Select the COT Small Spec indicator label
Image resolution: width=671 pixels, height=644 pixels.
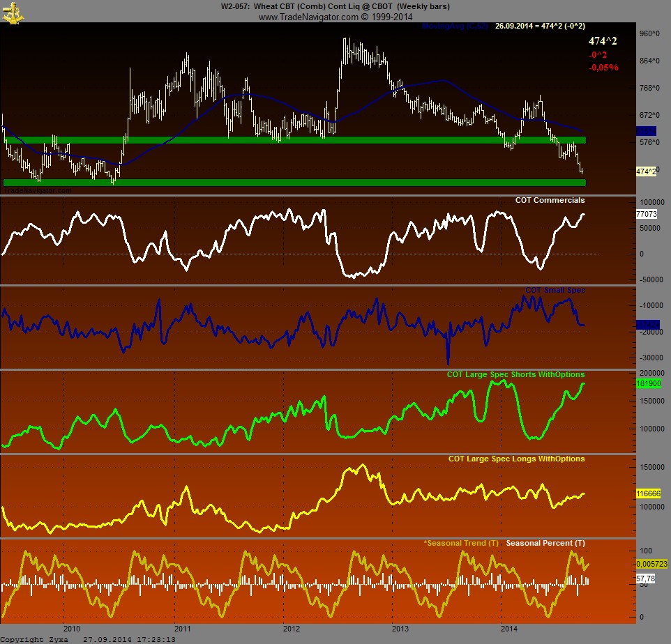(x=555, y=290)
